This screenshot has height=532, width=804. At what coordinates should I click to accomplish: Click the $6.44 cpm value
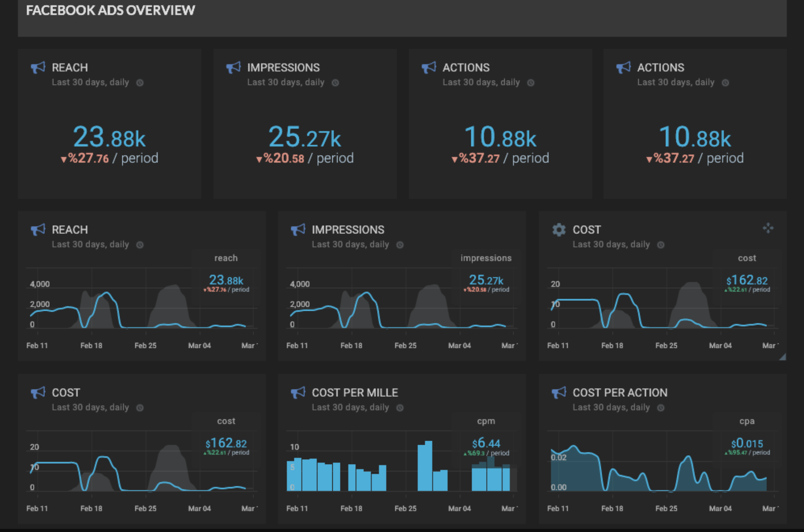pos(486,443)
